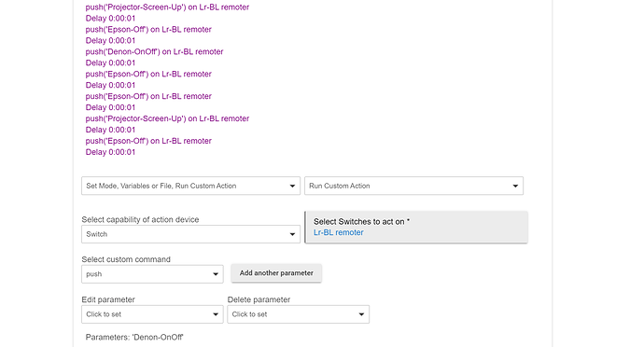
Task: Click arrow icon of Delete parameter selector
Action: click(361, 314)
